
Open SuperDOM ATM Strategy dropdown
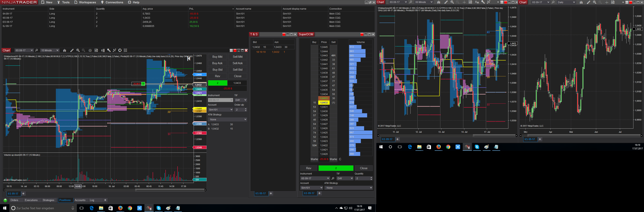pyautogui.click(x=348, y=188)
